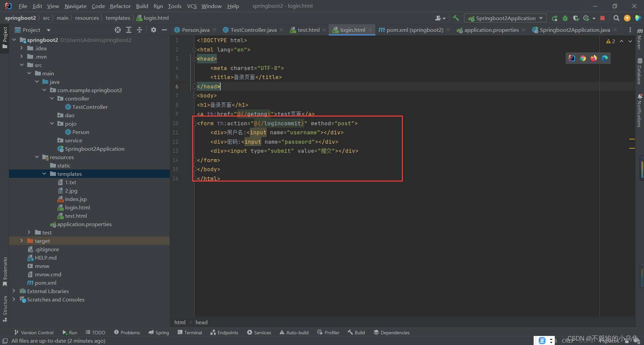Expand External Libraries node
Image resolution: width=644 pixels, height=345 pixels.
coord(14,291)
